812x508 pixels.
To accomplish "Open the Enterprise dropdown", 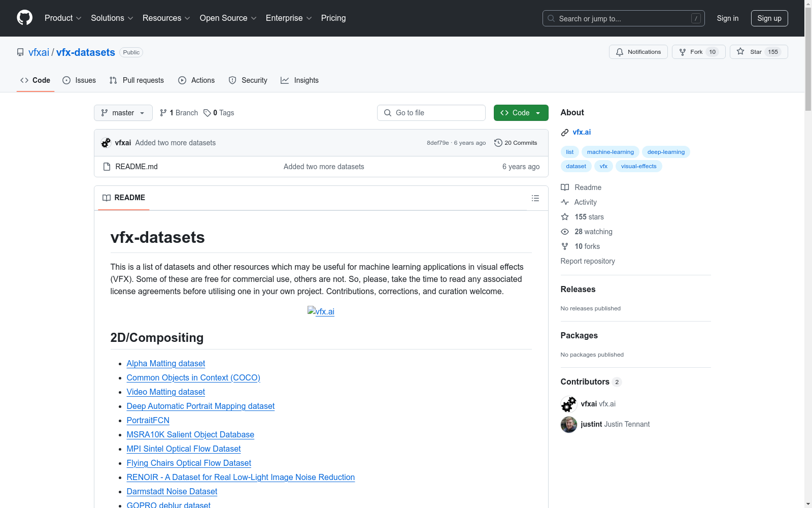I will tap(289, 18).
